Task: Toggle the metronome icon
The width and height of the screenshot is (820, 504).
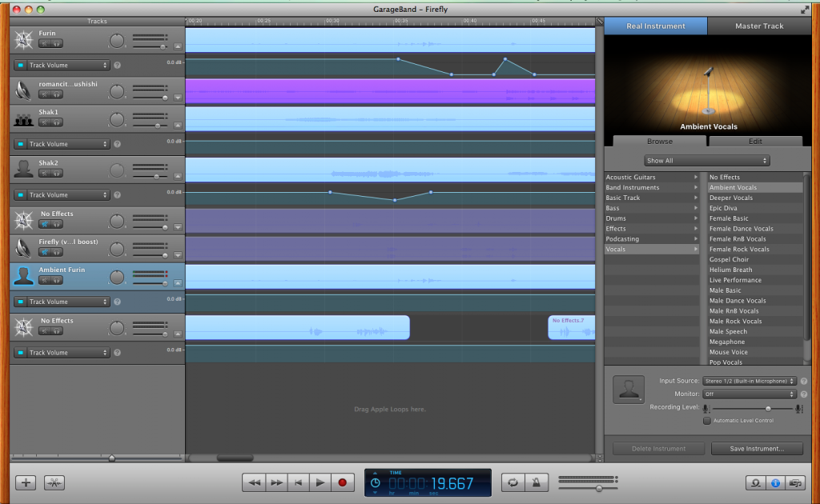Action: tap(537, 482)
